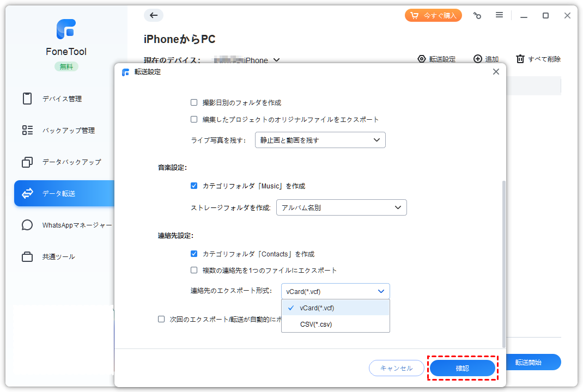
Task: Uncheck カテゴリフォルダ「Music」を作成
Action: click(x=194, y=186)
